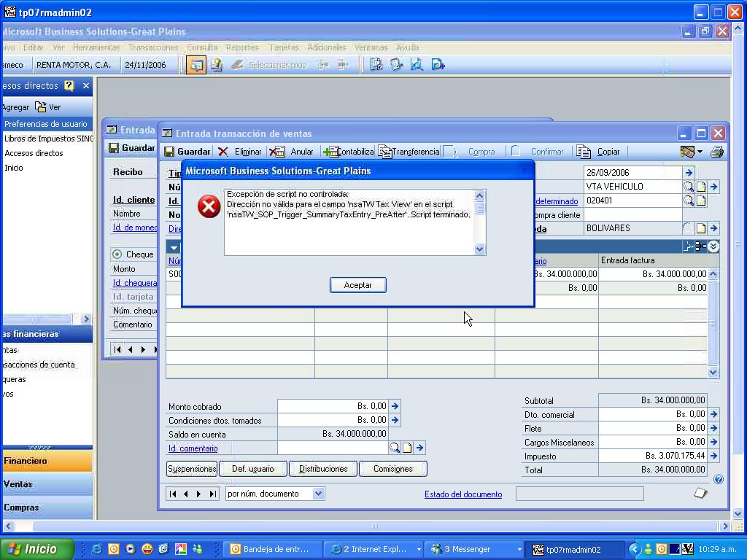The height and width of the screenshot is (560, 747).
Task: Click the Def. usuario button
Action: pos(253,469)
